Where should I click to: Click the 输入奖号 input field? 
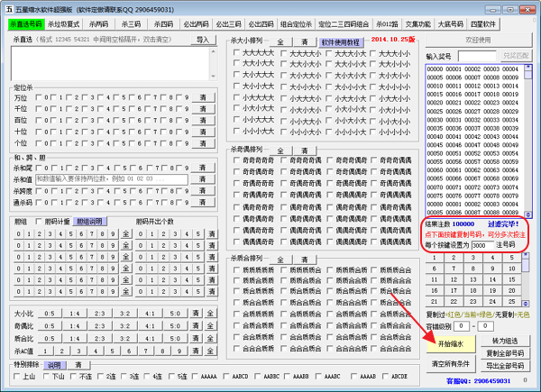coord(477,56)
